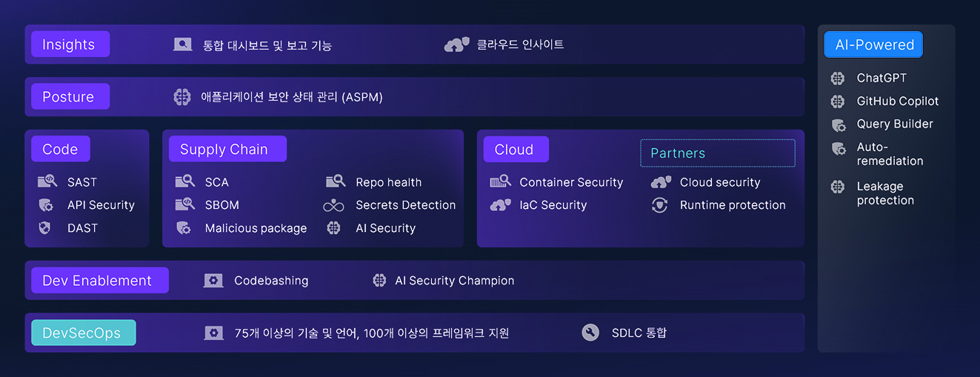Viewport: 980px width, 377px height.
Task: Click the ASPM brain icon
Action: (182, 97)
